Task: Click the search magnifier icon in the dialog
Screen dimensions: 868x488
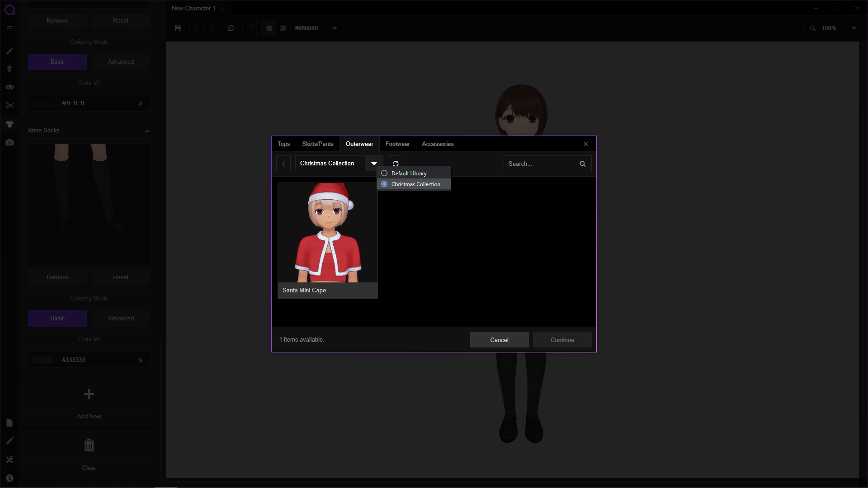Action: [x=583, y=164]
